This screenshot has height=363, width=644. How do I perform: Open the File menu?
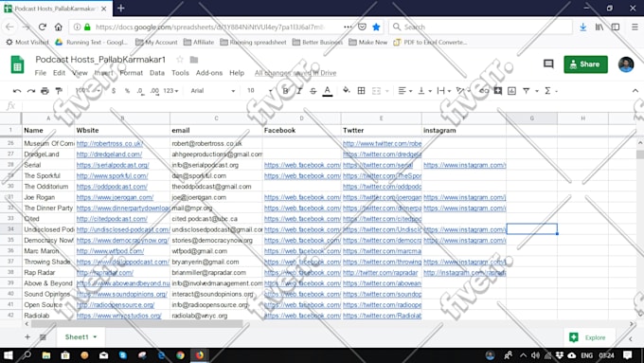coord(40,73)
